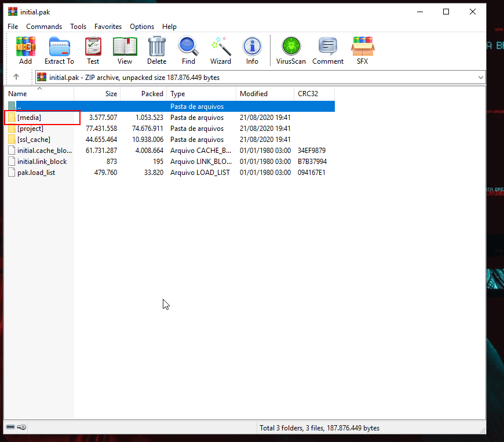Open the Favorites menu
The height and width of the screenshot is (442, 504).
tap(108, 27)
